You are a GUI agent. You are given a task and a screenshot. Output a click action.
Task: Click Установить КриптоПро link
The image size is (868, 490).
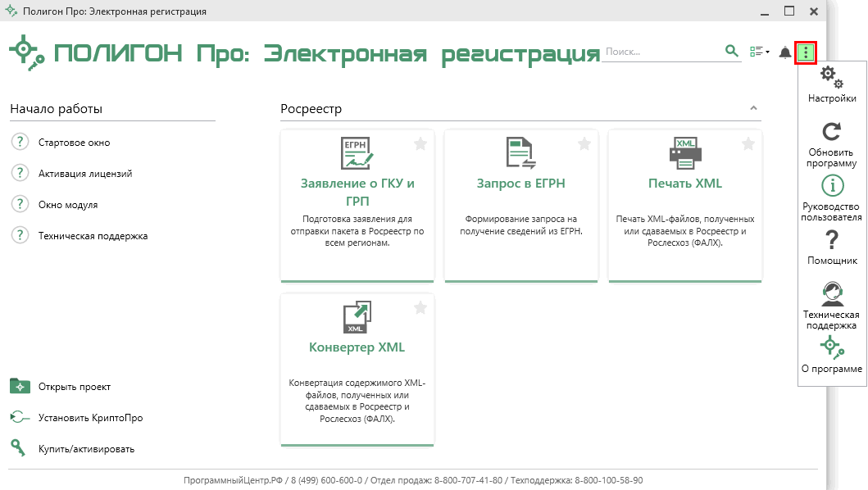pos(90,418)
